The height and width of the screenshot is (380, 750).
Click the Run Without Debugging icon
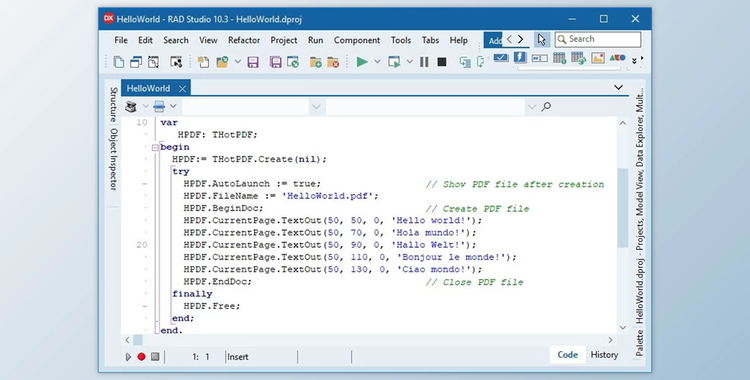[394, 62]
